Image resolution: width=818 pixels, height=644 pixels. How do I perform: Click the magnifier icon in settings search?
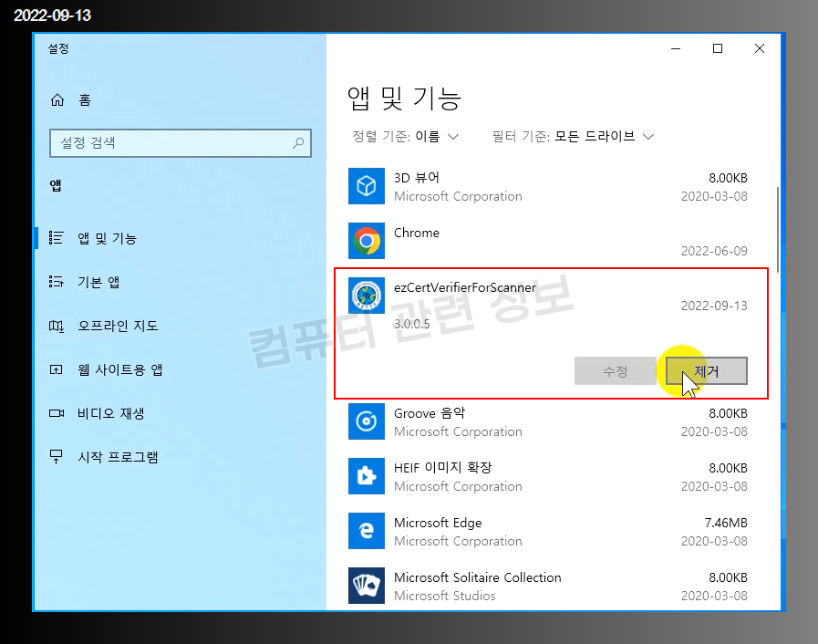point(298,142)
